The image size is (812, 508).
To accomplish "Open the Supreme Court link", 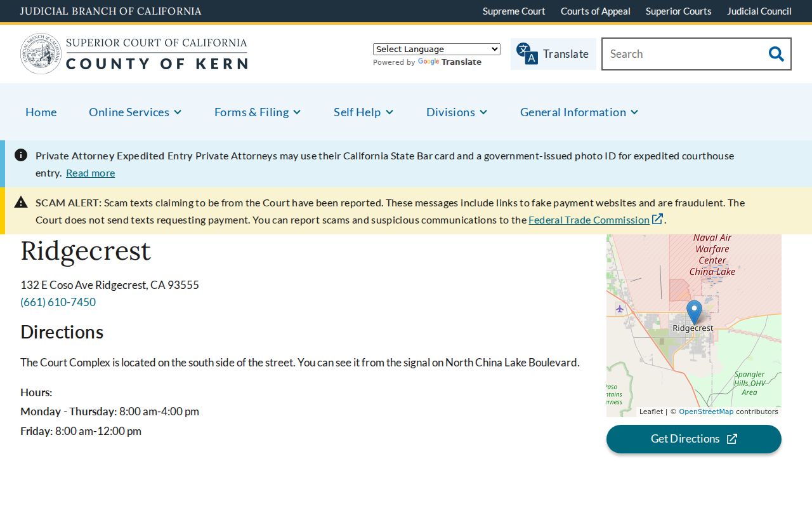I will (x=514, y=11).
